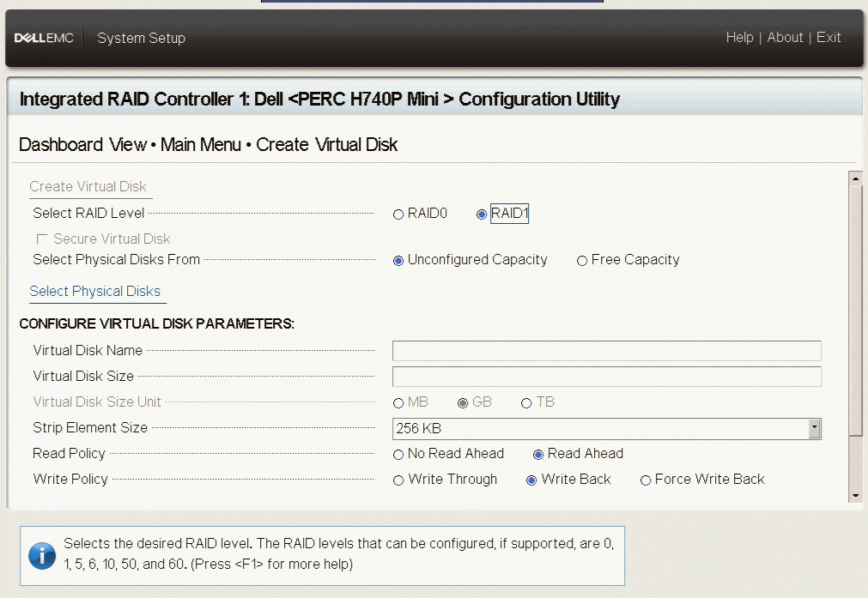
Task: Open the Select Physical Disks link
Action: (x=95, y=292)
